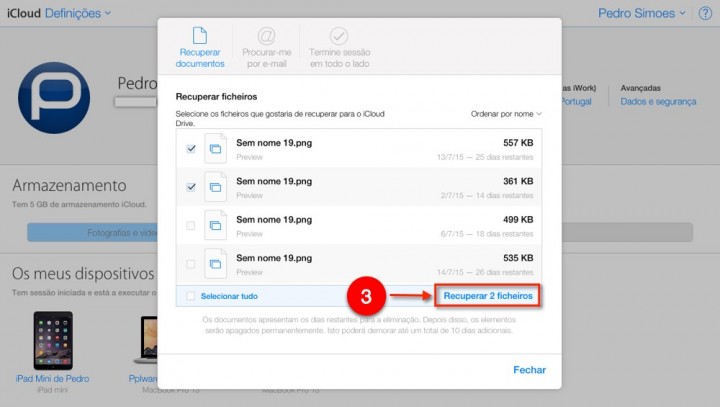Click the 6/7/15 — 18 dias restantes text
Viewport: 720px width, 407px height.
pos(487,234)
